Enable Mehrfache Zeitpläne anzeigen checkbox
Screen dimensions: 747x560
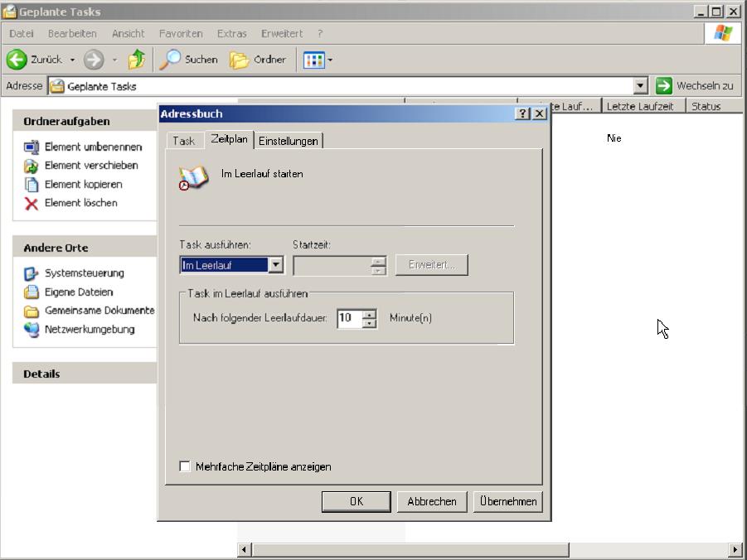click(x=185, y=466)
